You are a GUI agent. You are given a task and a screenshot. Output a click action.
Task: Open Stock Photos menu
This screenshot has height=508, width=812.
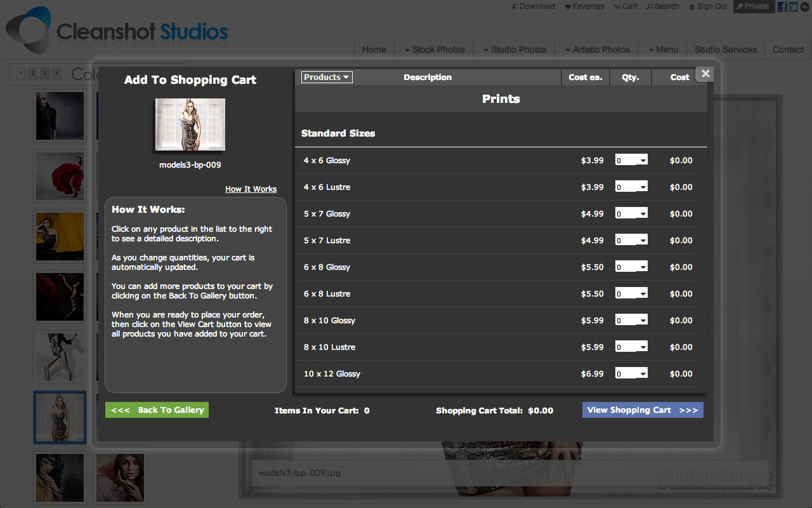click(434, 50)
